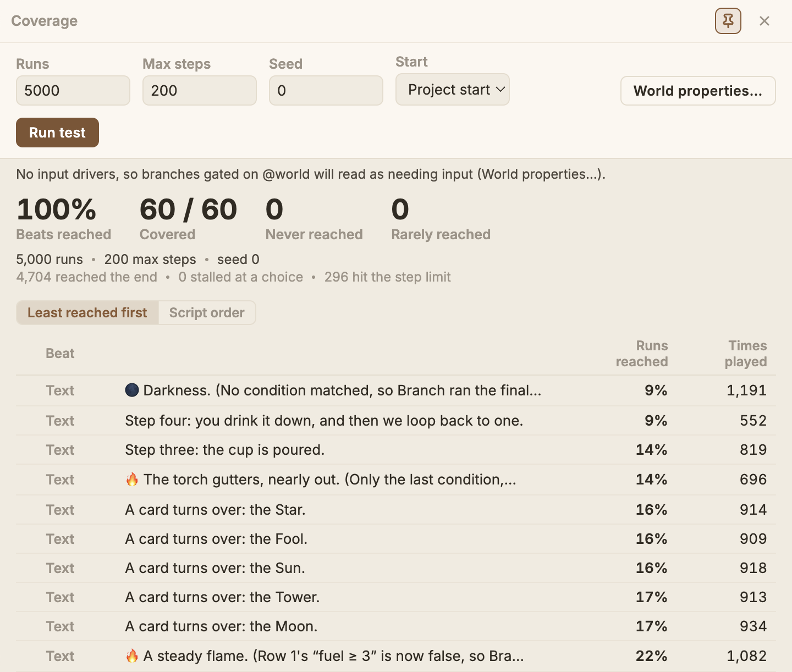This screenshot has width=792, height=672.
Task: Click the 1,191 times played value
Action: tap(746, 390)
